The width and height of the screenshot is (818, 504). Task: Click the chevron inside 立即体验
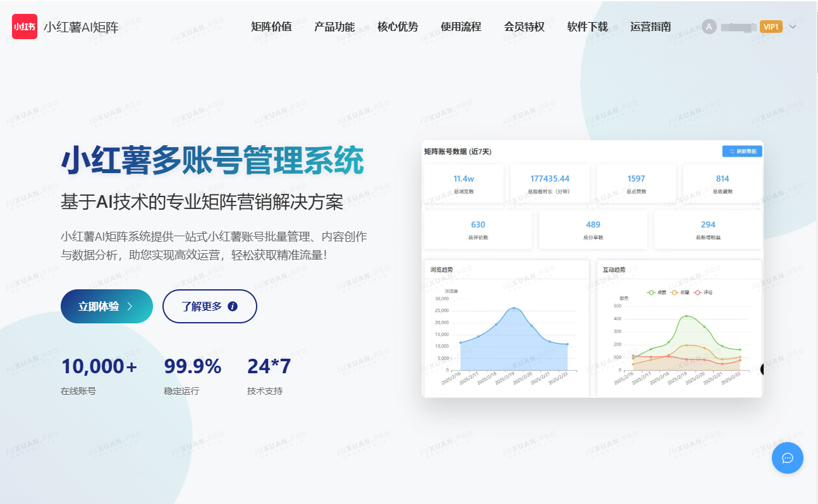pos(130,306)
